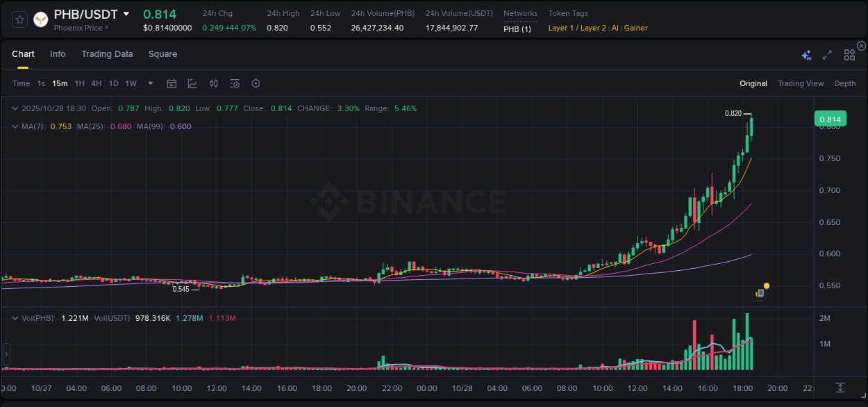
Task: Open the Gainer token tag link
Action: pyautogui.click(x=635, y=28)
